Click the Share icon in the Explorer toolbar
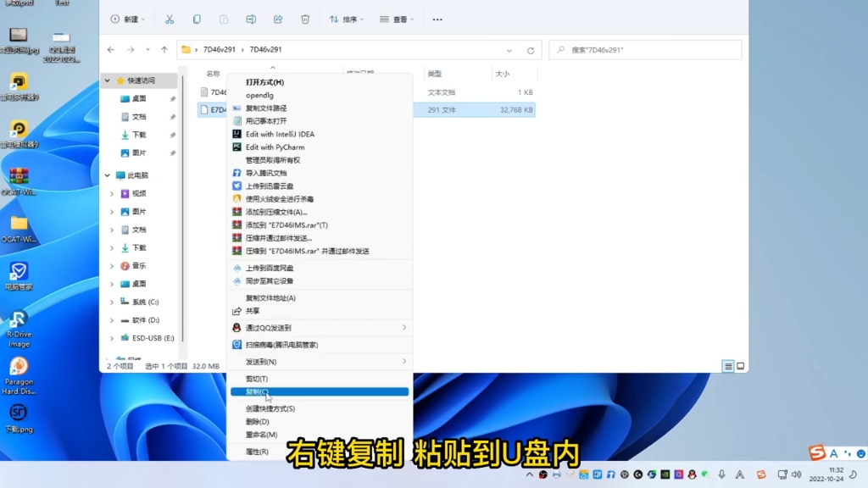The width and height of the screenshot is (868, 488). pos(278,19)
